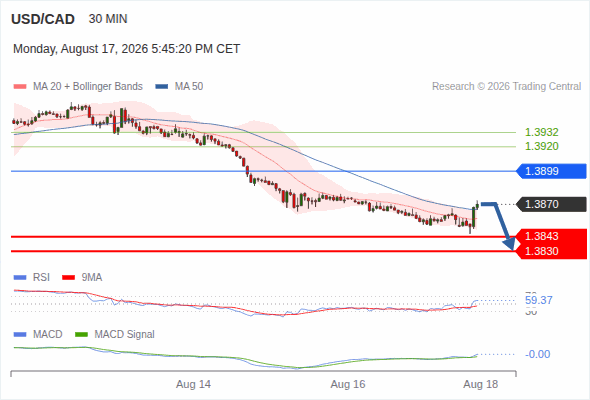The image size is (590, 400).
Task: Click the MACD legend label
Action: coord(47,335)
